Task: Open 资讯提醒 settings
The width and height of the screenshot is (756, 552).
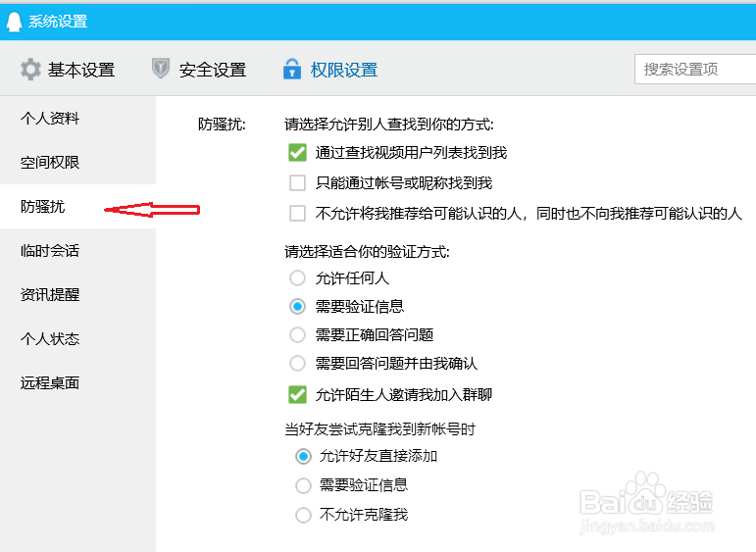Action: coord(50,294)
